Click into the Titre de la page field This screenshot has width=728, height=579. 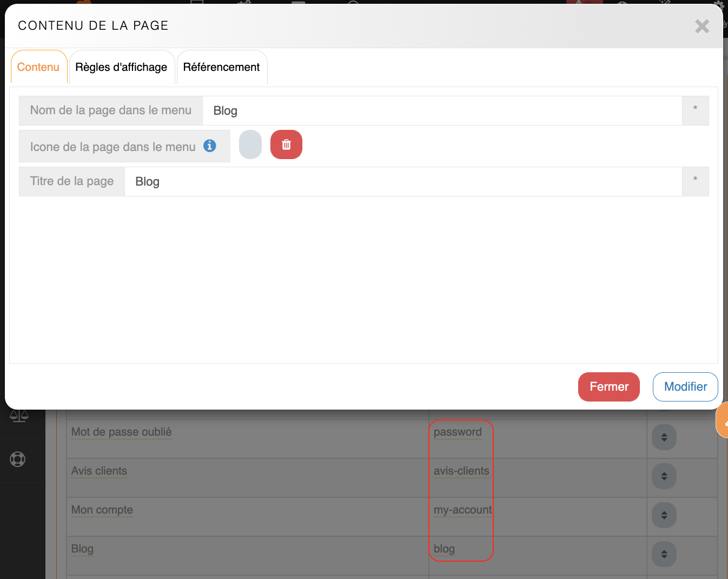[402, 182]
